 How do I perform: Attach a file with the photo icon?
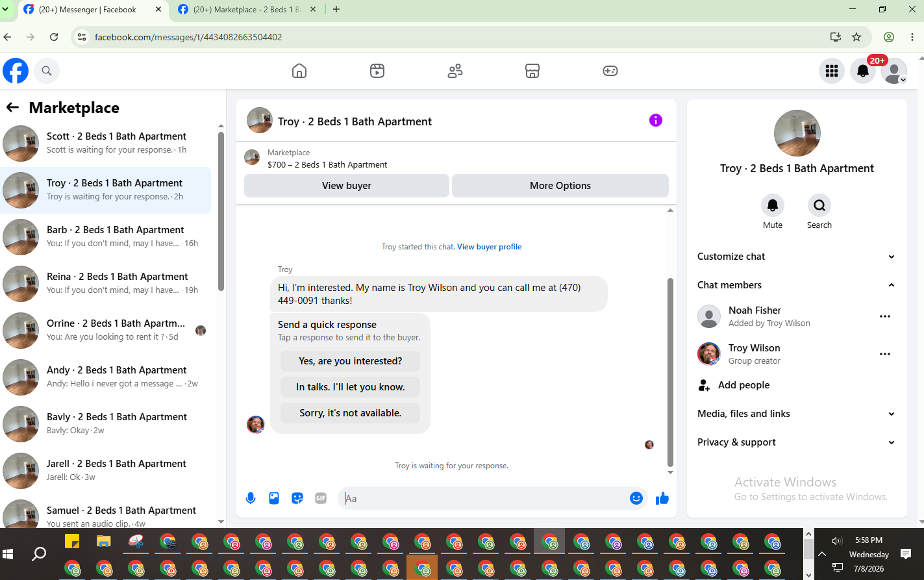pos(274,498)
